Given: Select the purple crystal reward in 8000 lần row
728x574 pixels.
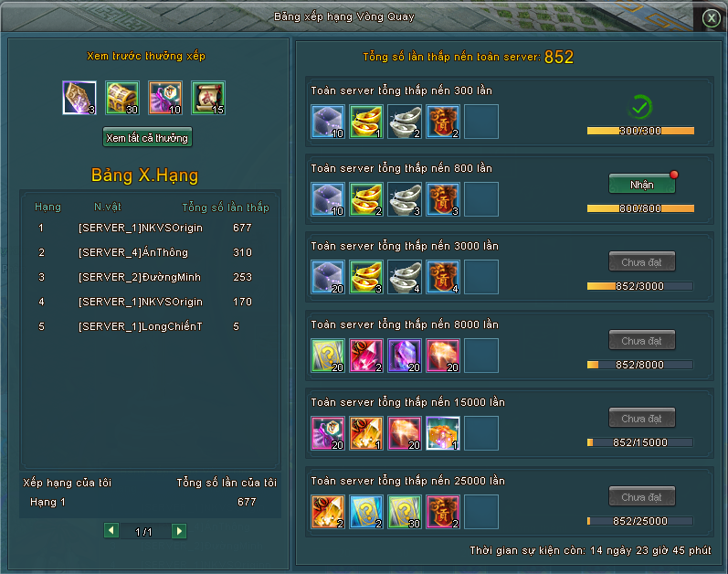Looking at the screenshot, I should pyautogui.click(x=405, y=356).
